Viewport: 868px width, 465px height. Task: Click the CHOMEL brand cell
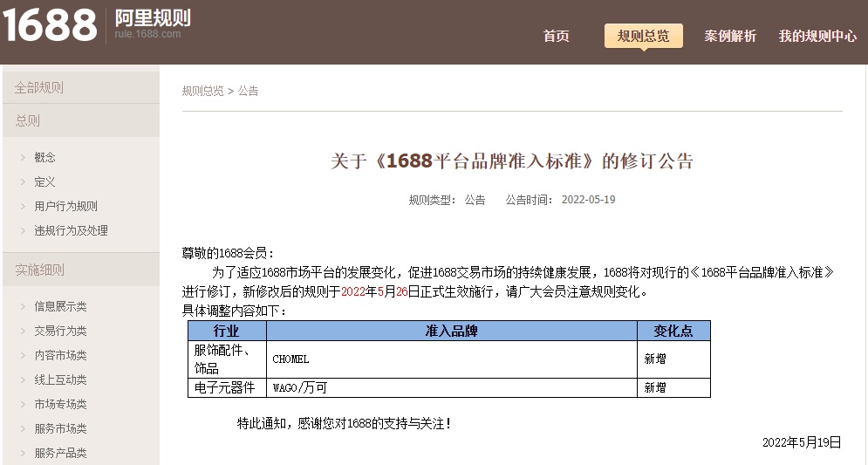(x=452, y=359)
